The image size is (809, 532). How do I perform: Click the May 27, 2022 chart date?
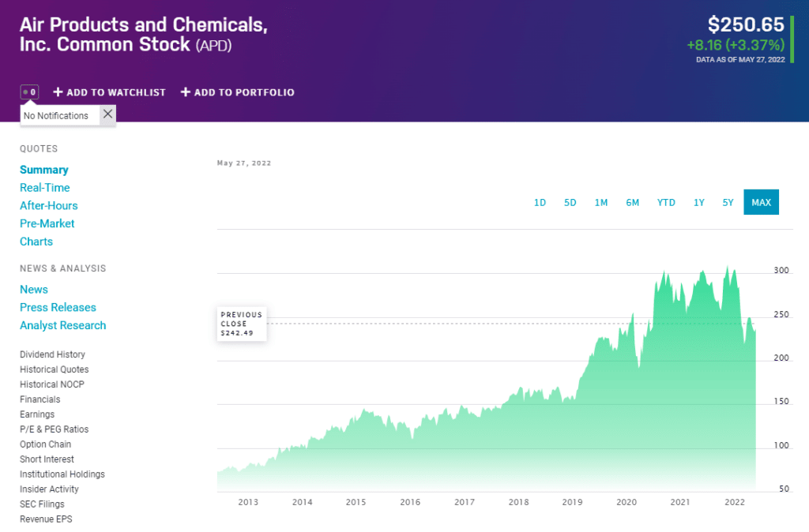(244, 163)
